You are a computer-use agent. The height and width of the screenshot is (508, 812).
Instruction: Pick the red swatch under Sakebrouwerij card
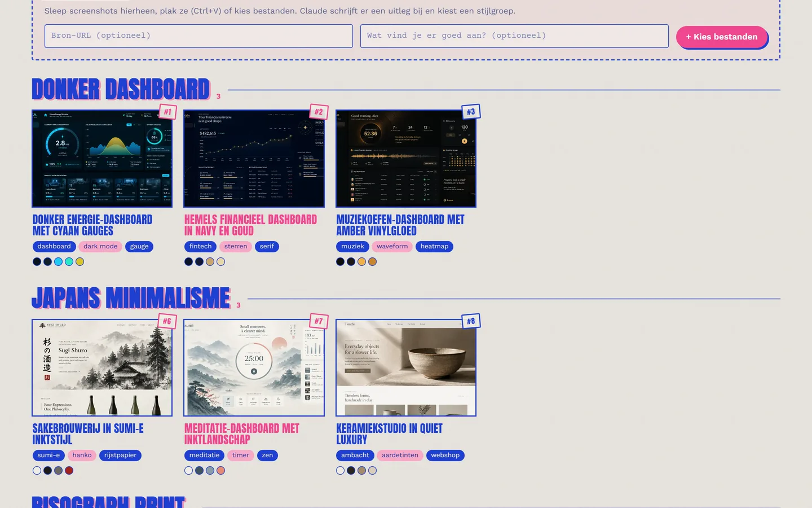pos(69,471)
